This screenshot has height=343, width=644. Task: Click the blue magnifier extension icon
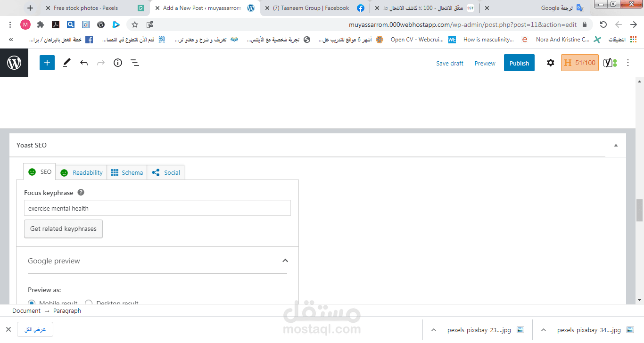point(70,24)
